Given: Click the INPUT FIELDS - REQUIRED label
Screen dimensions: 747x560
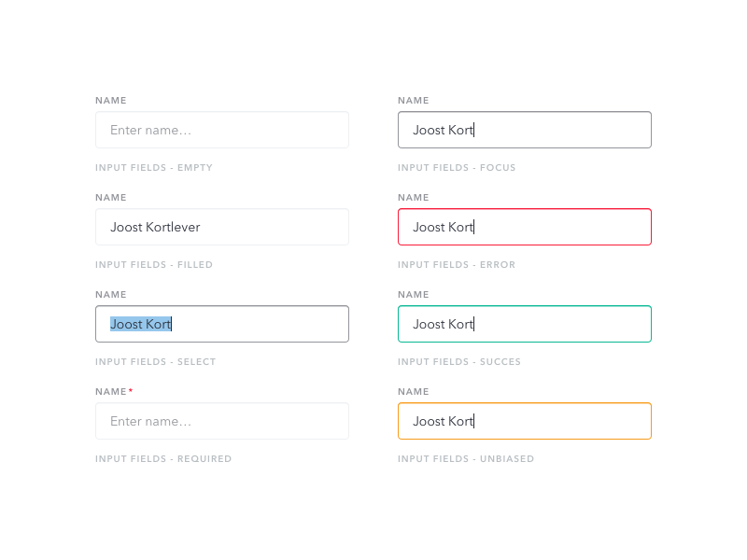Looking at the screenshot, I should (x=162, y=458).
